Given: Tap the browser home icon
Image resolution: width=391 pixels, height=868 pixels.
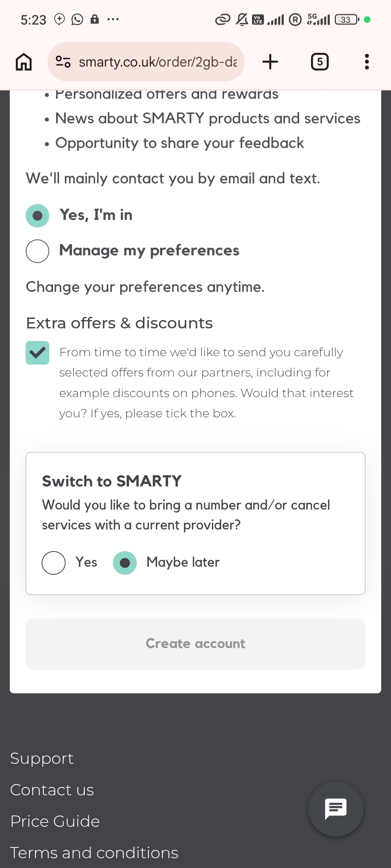Looking at the screenshot, I should (x=24, y=62).
